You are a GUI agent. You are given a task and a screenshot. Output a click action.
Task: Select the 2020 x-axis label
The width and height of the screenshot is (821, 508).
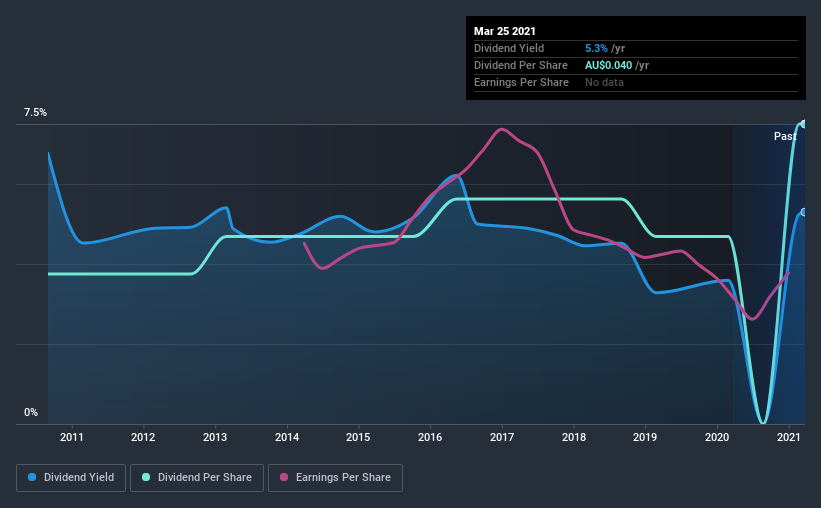point(717,437)
